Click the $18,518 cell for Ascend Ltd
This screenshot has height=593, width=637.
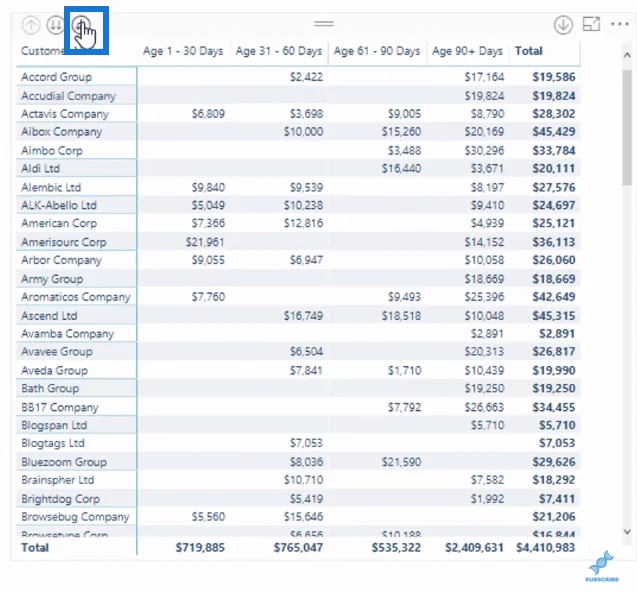tap(401, 316)
